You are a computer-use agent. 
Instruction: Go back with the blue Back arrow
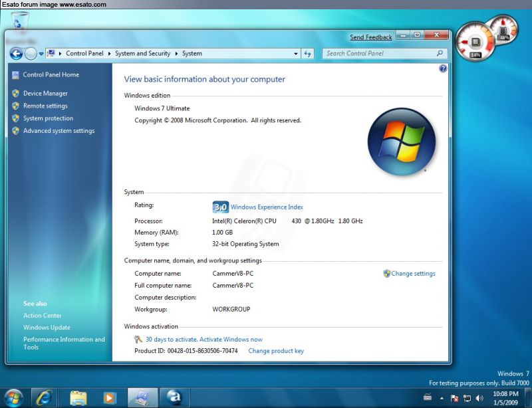16,54
